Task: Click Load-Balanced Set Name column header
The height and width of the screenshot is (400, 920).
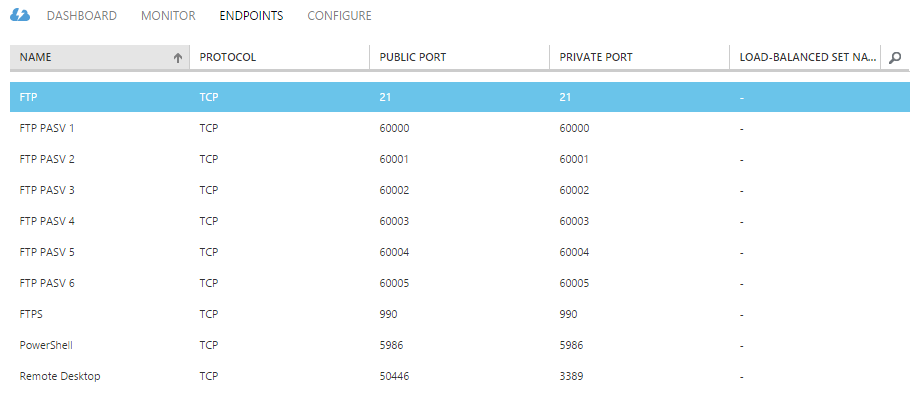Action: (806, 57)
